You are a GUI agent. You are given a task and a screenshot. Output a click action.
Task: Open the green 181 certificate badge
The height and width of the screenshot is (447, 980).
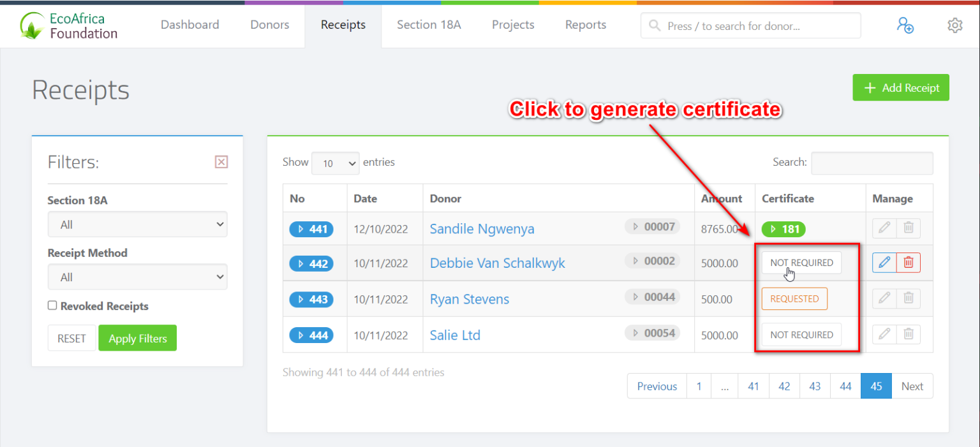tap(783, 228)
